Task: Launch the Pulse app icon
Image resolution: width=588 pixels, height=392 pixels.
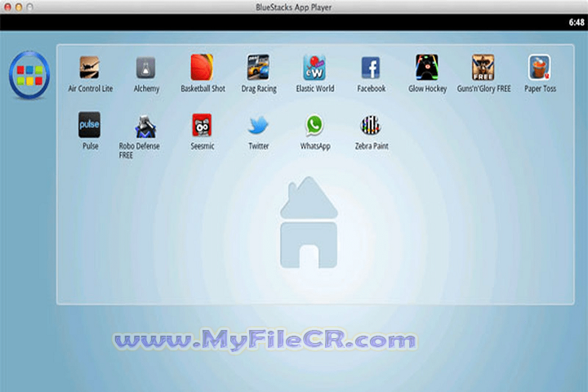Action: click(89, 124)
